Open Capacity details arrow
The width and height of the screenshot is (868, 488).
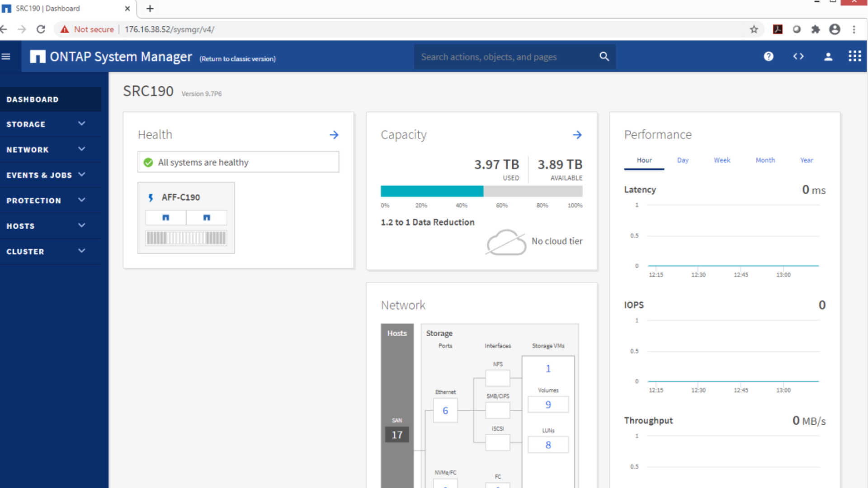(577, 135)
